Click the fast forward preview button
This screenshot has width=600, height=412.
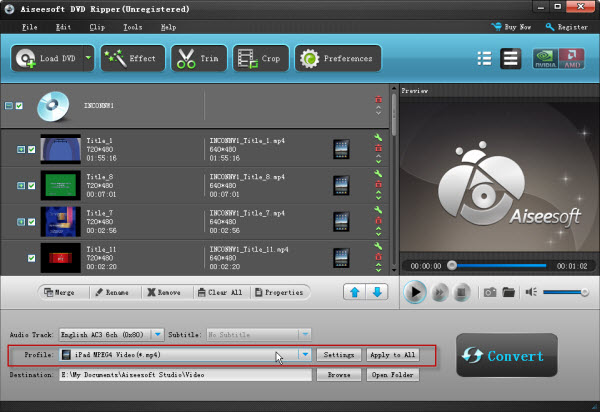440,293
